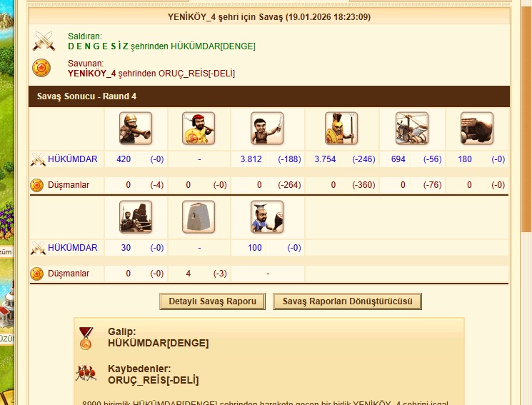532x405 pixels.
Task: Click crossed swords attacker icon at top
Action: [44, 41]
